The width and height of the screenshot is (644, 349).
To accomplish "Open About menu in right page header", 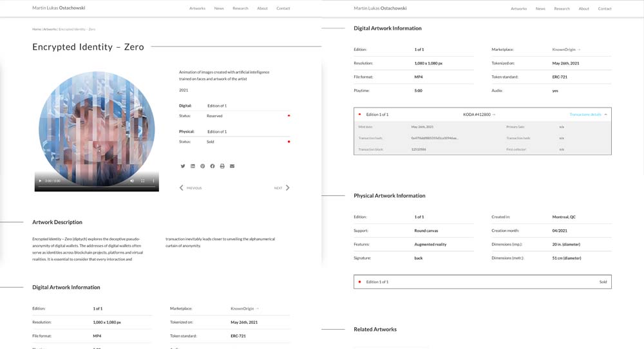I will (x=583, y=8).
